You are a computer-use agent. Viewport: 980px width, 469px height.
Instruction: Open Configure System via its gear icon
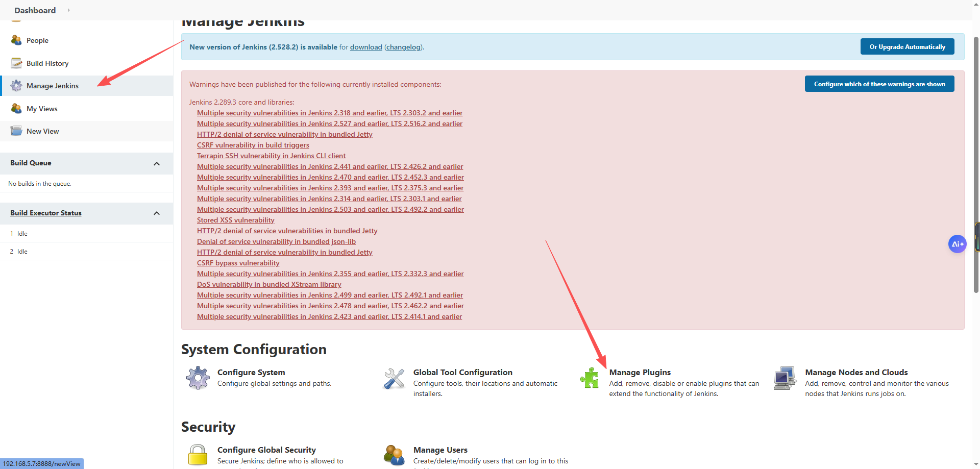(x=198, y=378)
